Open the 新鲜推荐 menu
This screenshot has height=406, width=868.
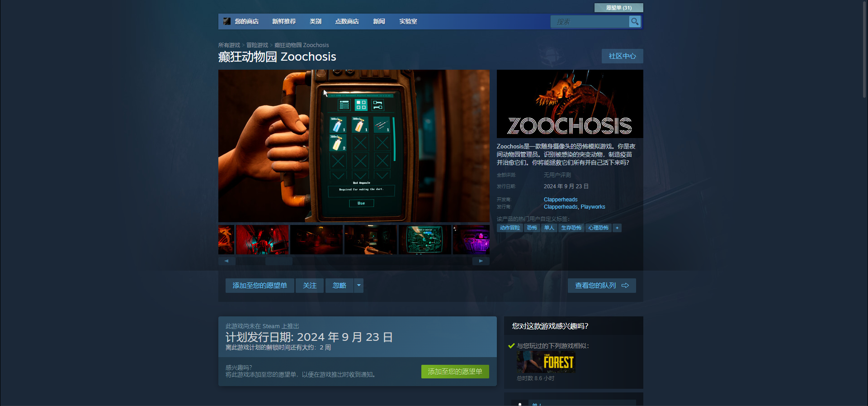point(284,21)
